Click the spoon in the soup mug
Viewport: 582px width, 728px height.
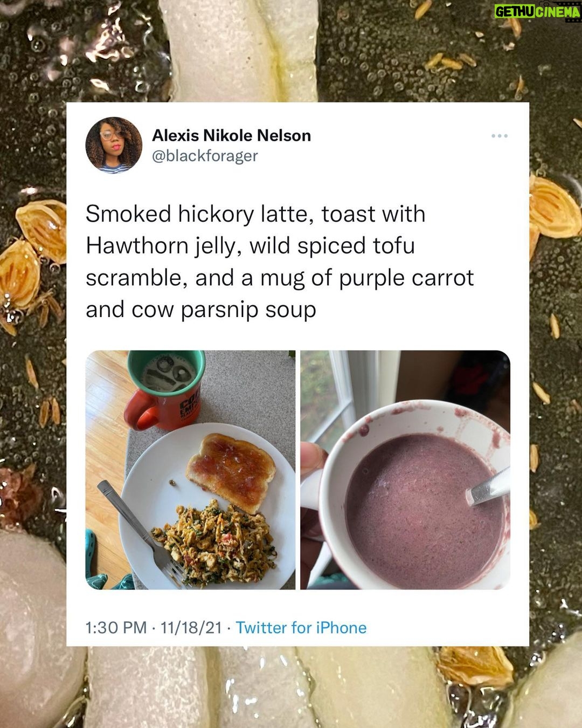(488, 487)
